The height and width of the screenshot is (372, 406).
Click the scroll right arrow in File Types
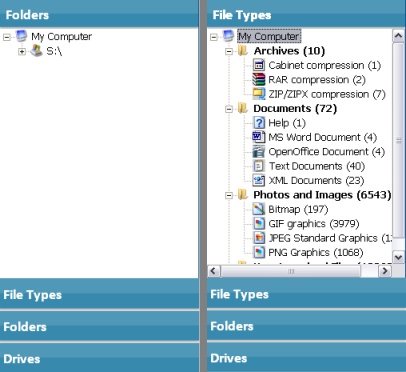pos(385,271)
